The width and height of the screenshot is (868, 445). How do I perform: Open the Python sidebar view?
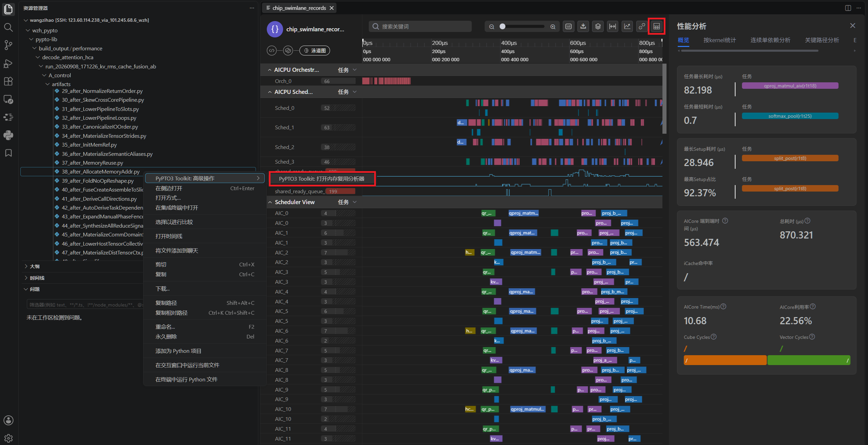[8, 135]
